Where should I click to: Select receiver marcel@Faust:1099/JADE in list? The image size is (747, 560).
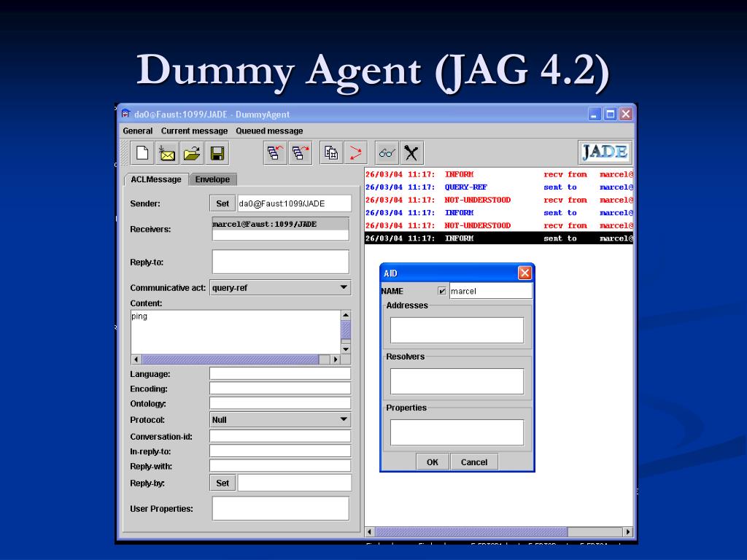pos(281,224)
